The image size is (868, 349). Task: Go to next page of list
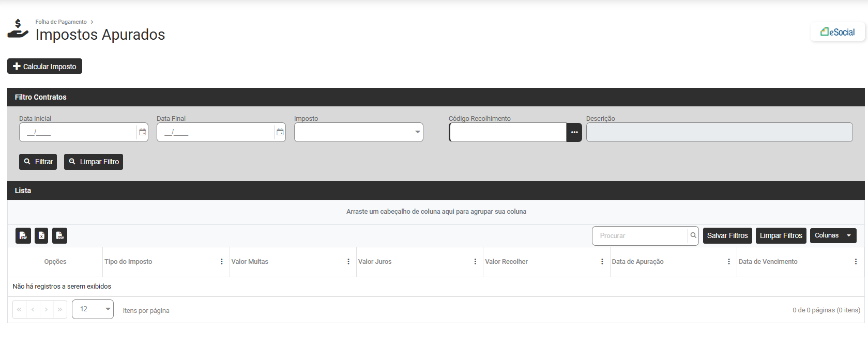click(x=47, y=309)
